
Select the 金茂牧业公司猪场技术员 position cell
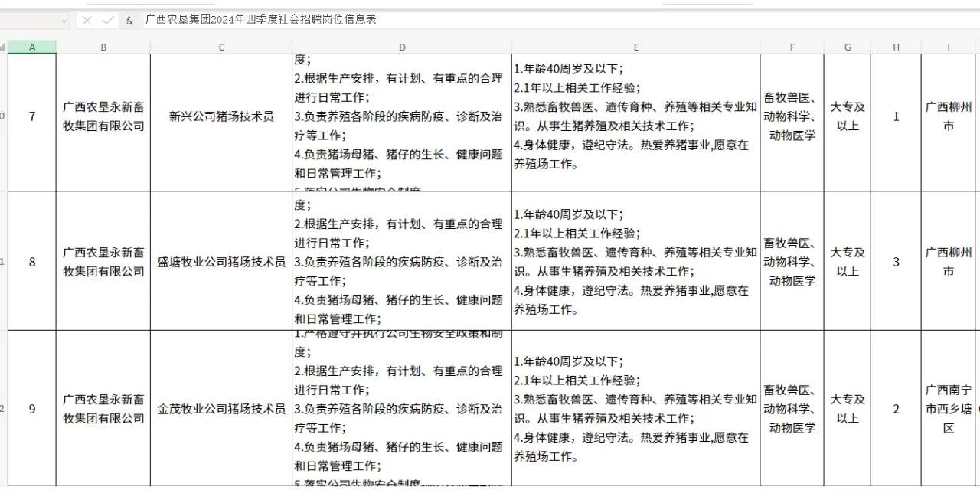[x=221, y=408]
